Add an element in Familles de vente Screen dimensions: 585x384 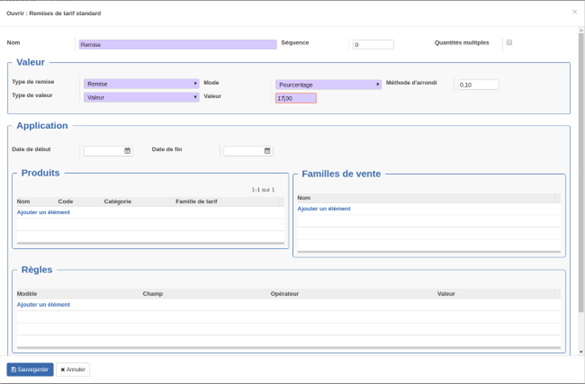324,209
